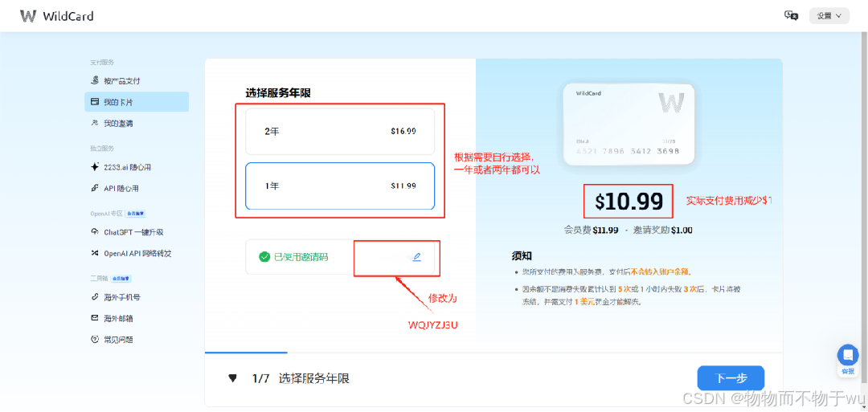This screenshot has height=412, width=868.
Task: Click the 我的卡片 card icon
Action: 94,102
